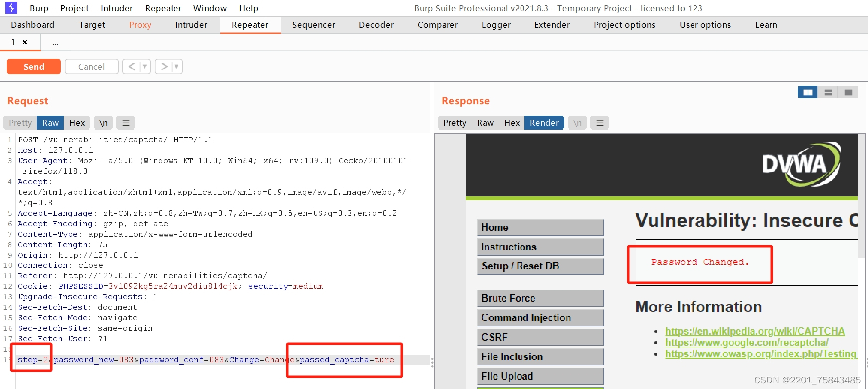
Task: Show Response in Render view
Action: point(544,123)
